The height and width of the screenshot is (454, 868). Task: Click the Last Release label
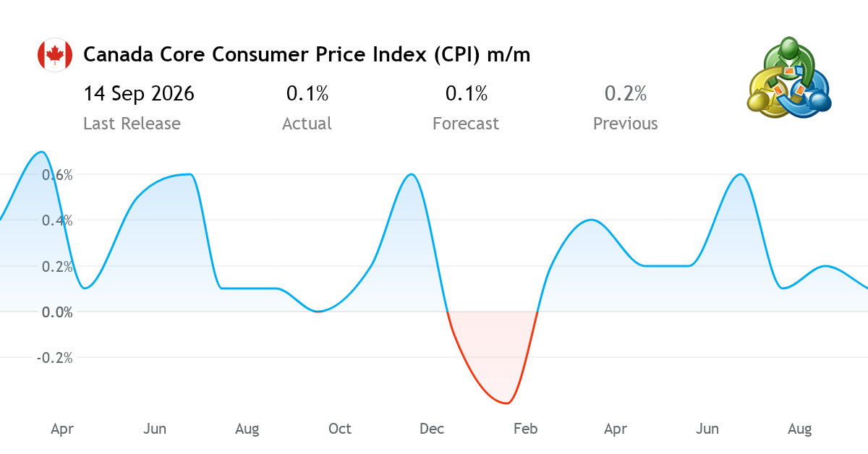pyautogui.click(x=132, y=124)
